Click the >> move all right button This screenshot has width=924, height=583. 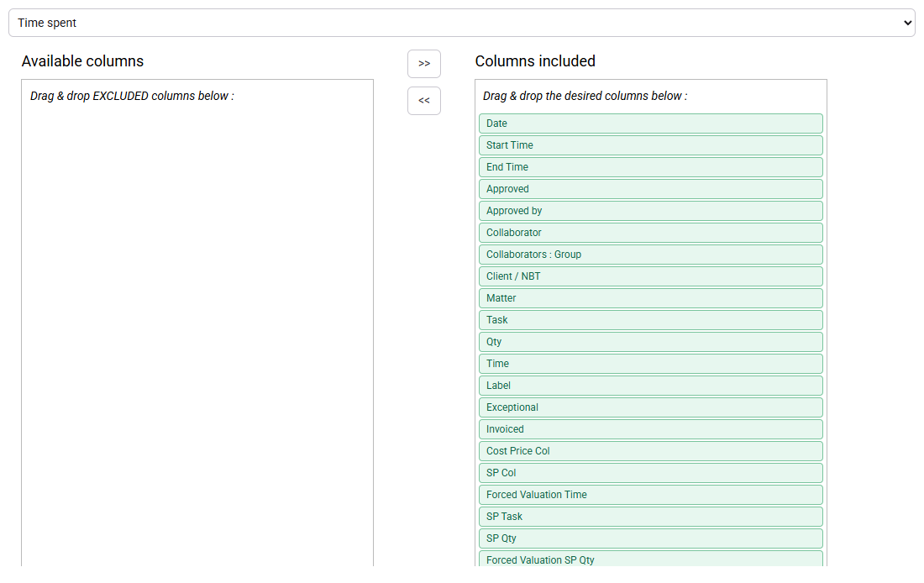pos(423,64)
